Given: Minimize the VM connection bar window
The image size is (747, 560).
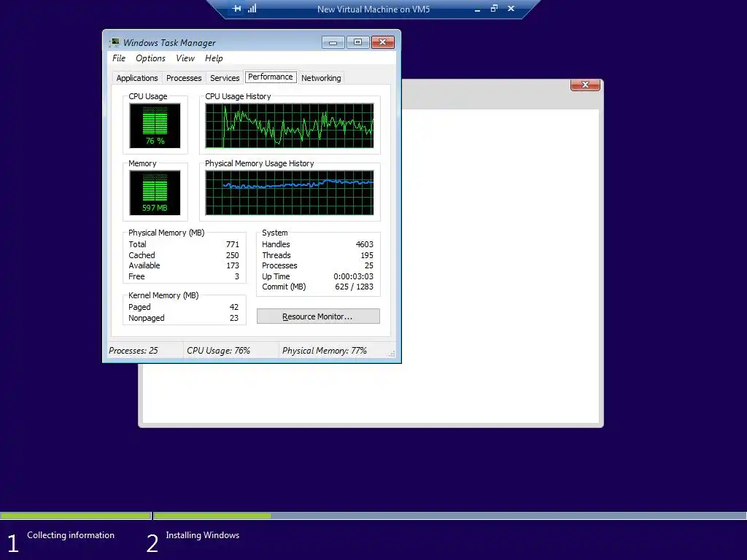Looking at the screenshot, I should (477, 9).
